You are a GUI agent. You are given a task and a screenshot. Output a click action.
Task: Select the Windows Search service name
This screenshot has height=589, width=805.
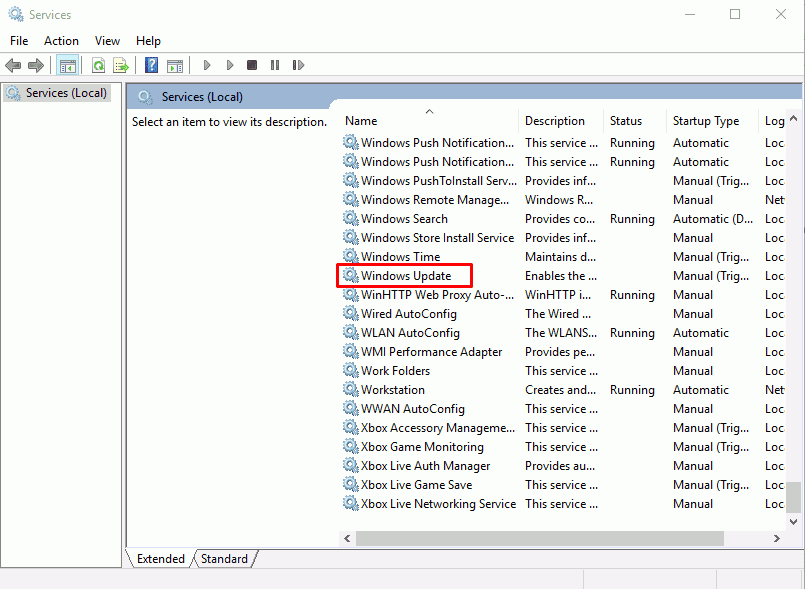click(404, 219)
